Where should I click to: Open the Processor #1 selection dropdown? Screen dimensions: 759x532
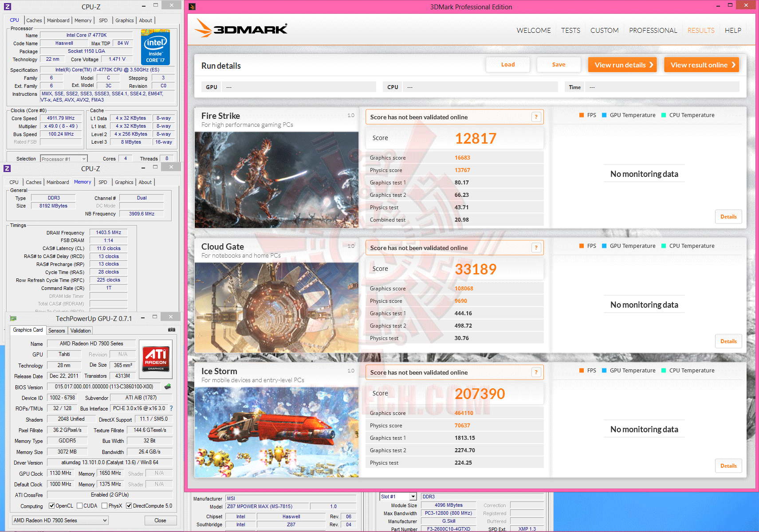[x=64, y=159]
